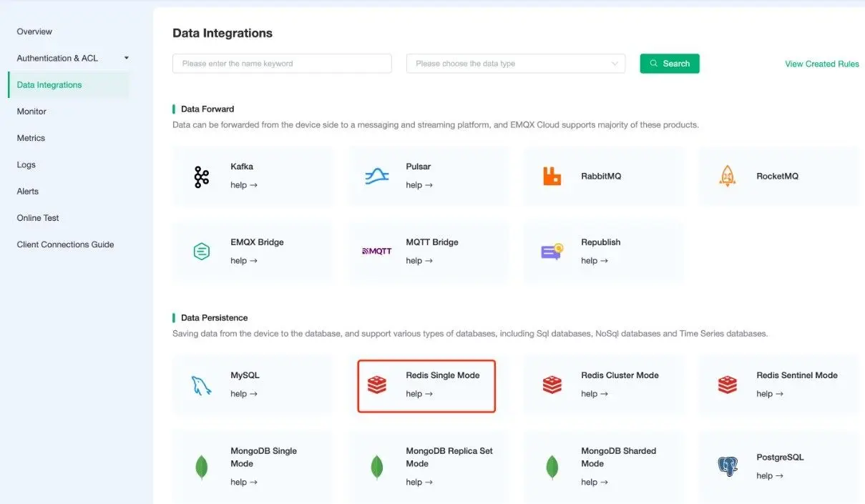Select the Alerts sidebar item

point(27,191)
